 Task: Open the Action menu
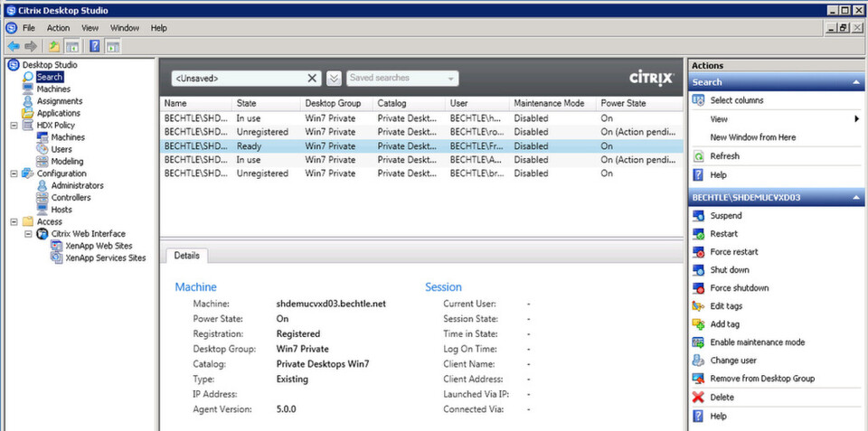tap(58, 28)
